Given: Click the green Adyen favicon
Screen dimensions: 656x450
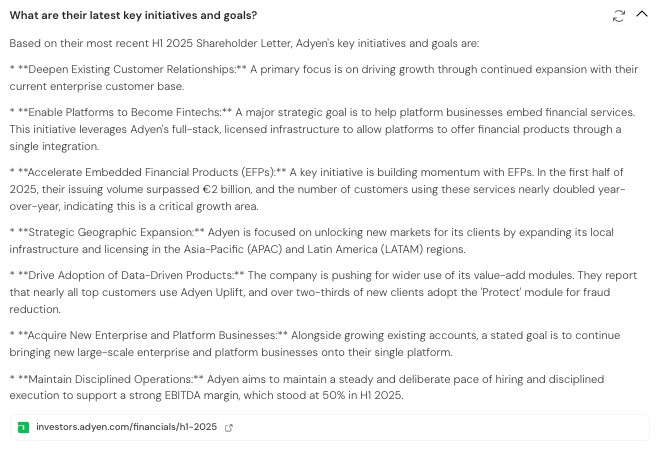Looking at the screenshot, I should [x=23, y=427].
